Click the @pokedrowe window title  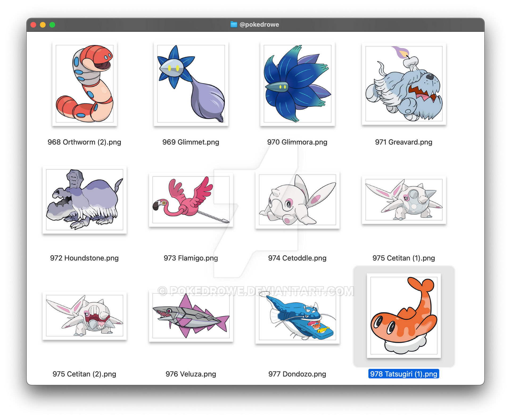pyautogui.click(x=259, y=24)
